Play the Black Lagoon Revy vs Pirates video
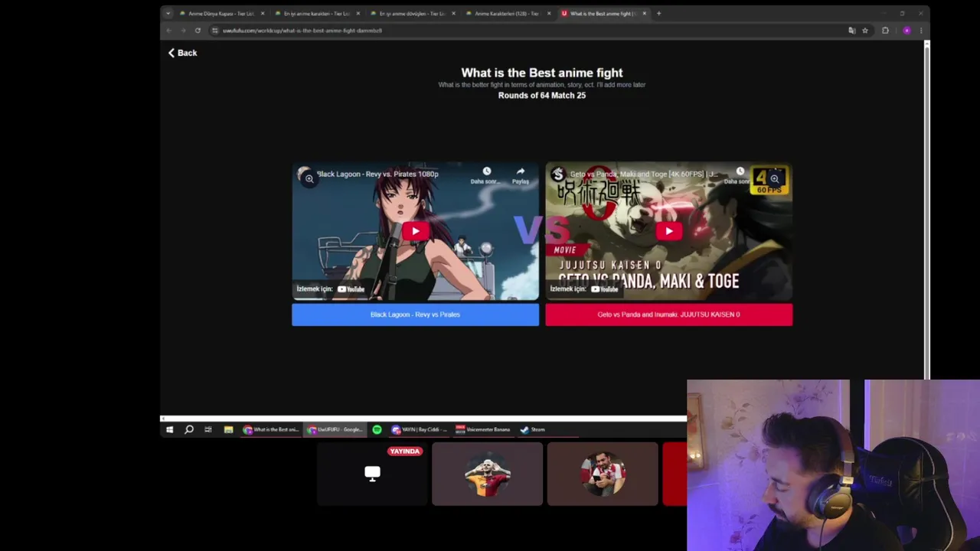The image size is (980, 551). point(416,231)
